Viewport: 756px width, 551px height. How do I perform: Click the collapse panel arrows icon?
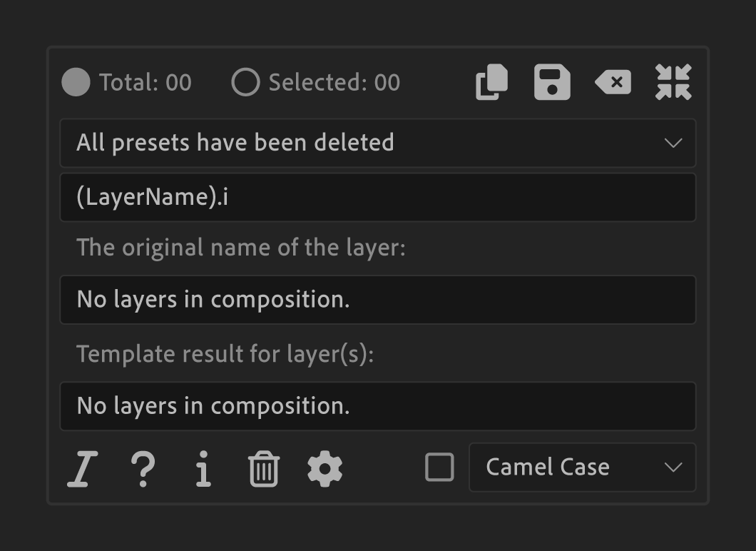click(x=673, y=82)
